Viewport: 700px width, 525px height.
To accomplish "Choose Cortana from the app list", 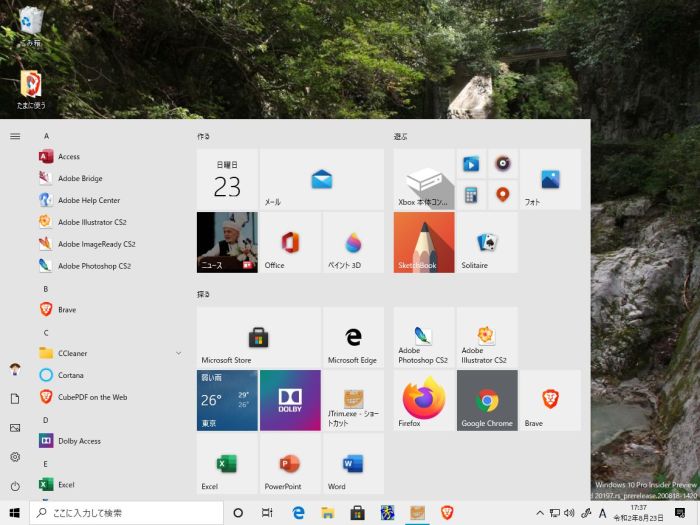I will click(70, 375).
